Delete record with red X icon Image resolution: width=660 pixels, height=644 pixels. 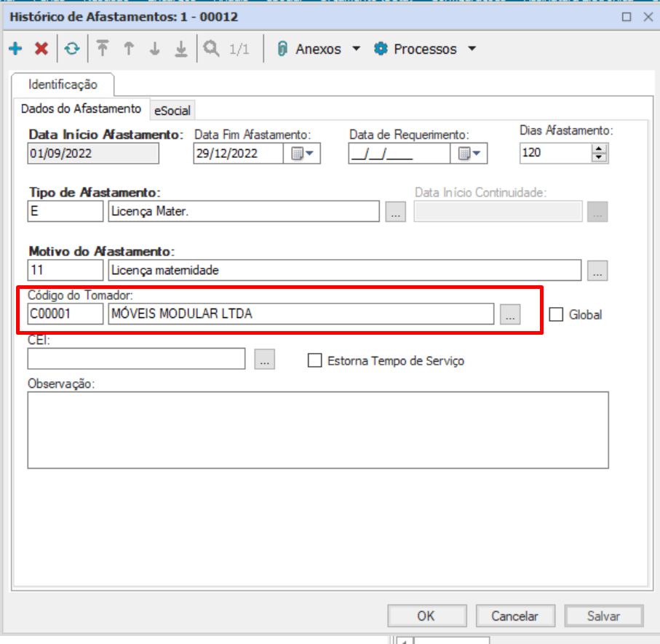point(41,49)
